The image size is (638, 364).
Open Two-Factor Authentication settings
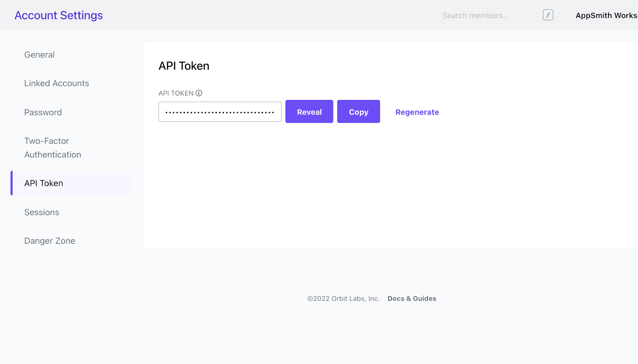point(53,148)
